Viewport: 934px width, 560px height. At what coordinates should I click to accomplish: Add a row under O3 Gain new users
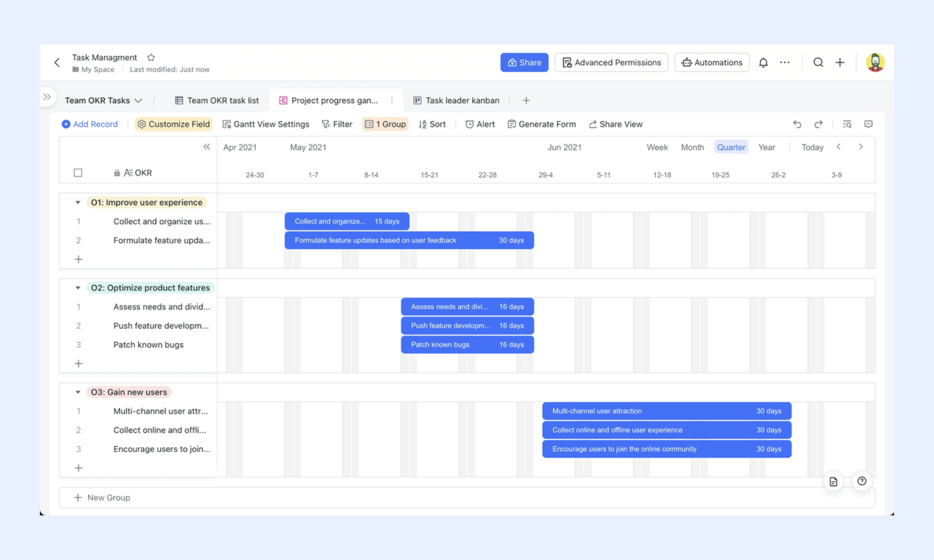78,468
